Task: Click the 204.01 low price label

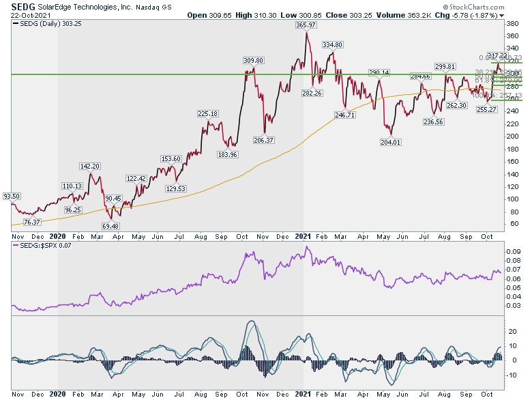Action: [391, 142]
